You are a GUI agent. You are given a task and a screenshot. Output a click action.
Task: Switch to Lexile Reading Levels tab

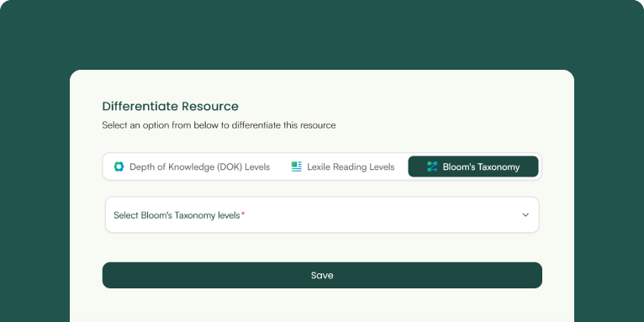point(343,166)
